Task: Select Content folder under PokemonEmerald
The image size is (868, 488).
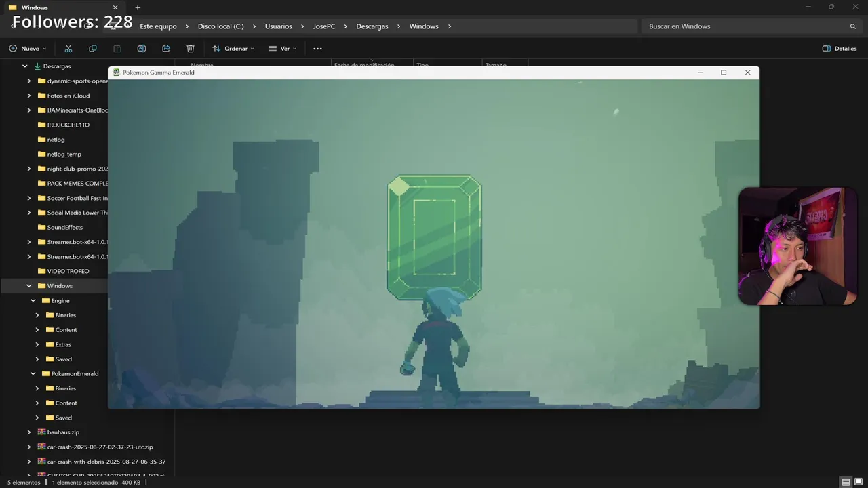Action: click(66, 403)
